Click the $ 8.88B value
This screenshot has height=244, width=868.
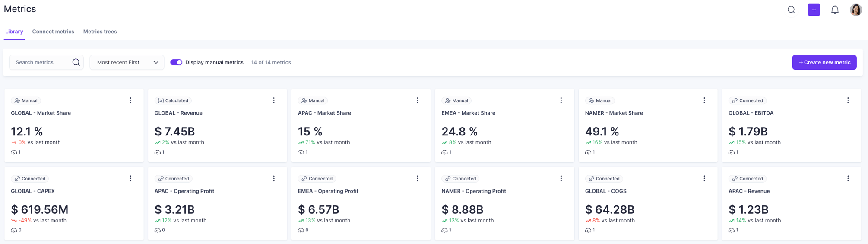tap(462, 210)
